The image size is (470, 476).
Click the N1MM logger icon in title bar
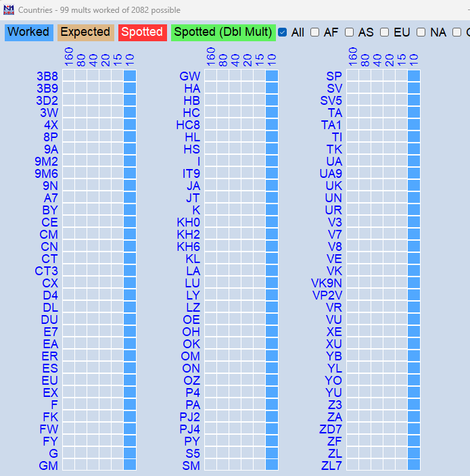click(8, 9)
